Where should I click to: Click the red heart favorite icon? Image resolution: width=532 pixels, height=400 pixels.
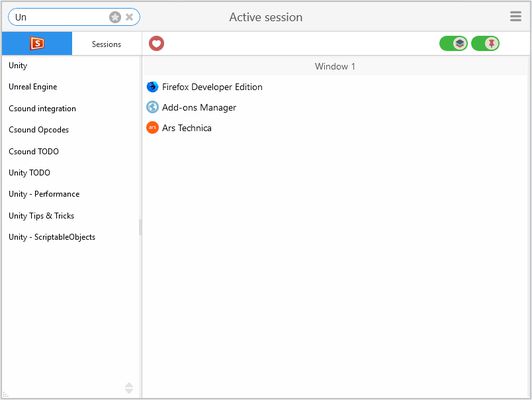click(156, 43)
